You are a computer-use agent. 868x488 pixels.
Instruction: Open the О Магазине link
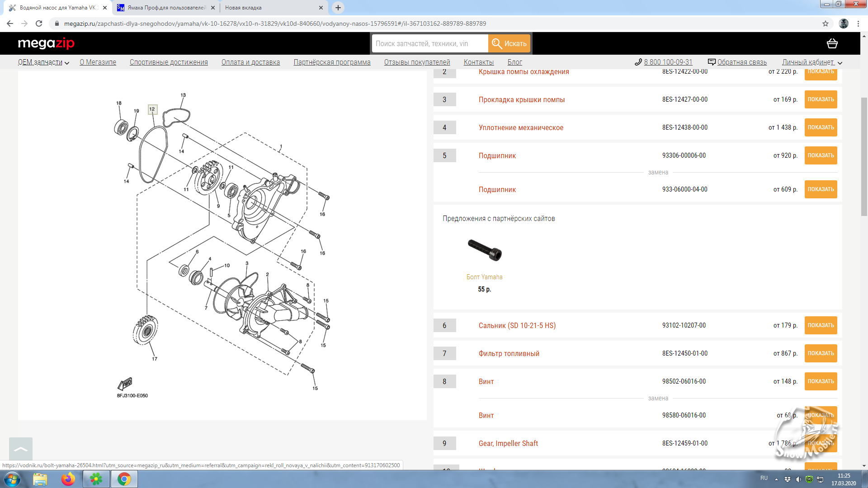[98, 62]
